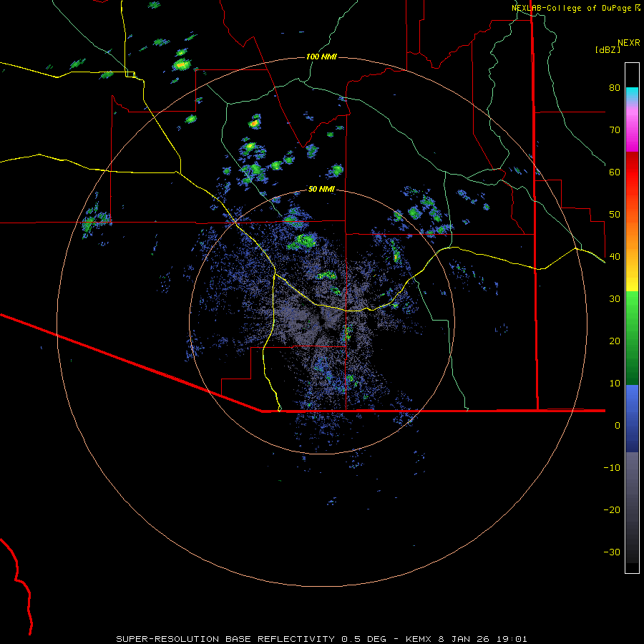Click the -10 dBZ scale value

point(612,468)
